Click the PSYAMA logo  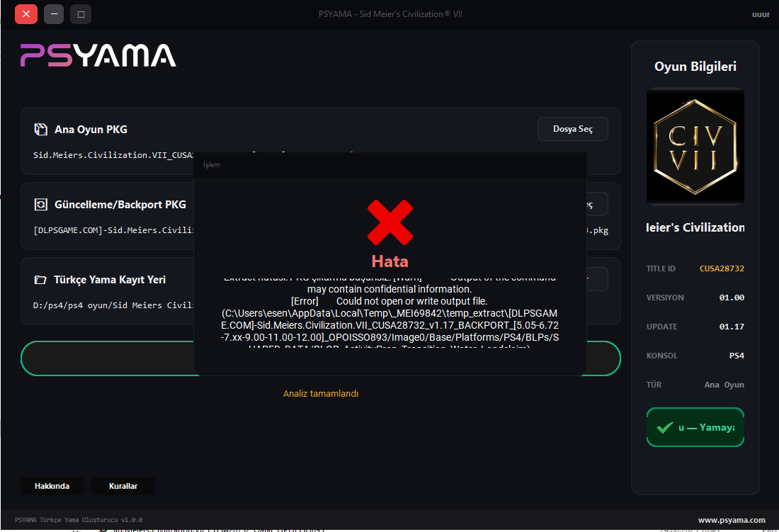point(98,55)
